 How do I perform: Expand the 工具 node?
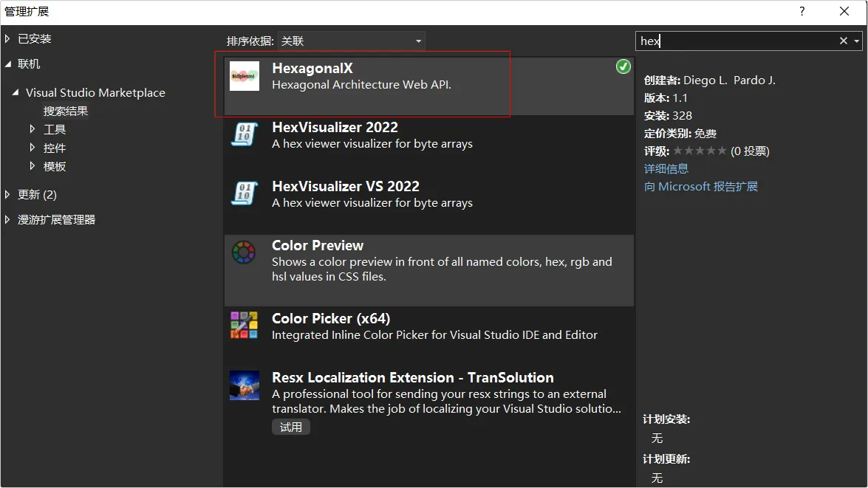coord(32,129)
